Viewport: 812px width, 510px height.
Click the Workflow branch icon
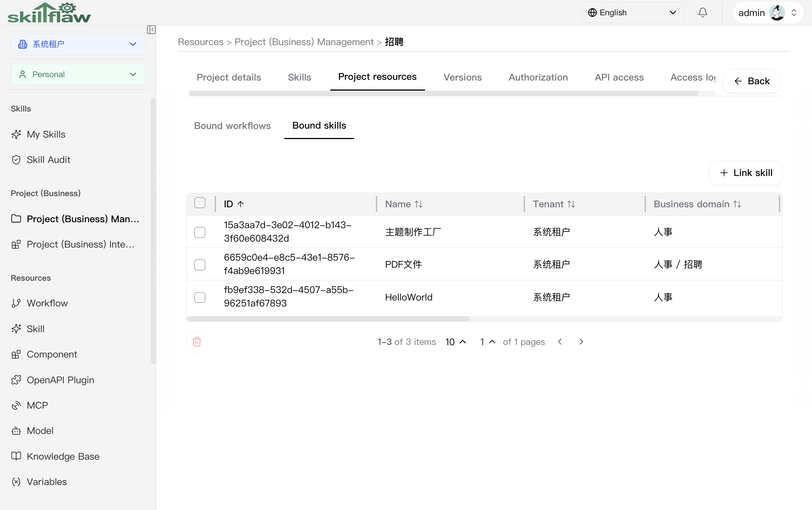pyautogui.click(x=16, y=303)
